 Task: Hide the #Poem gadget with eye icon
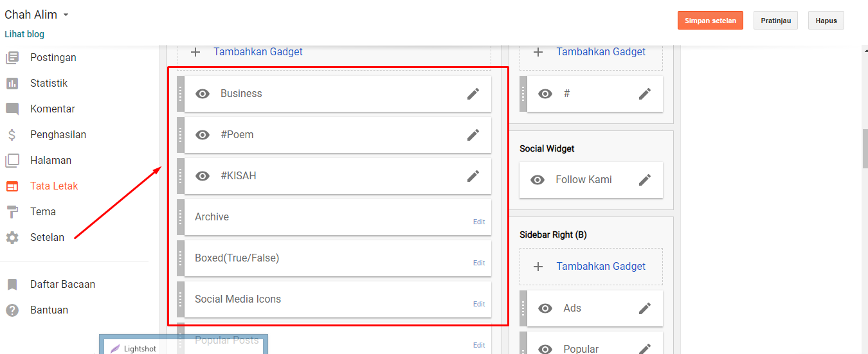pyautogui.click(x=203, y=135)
